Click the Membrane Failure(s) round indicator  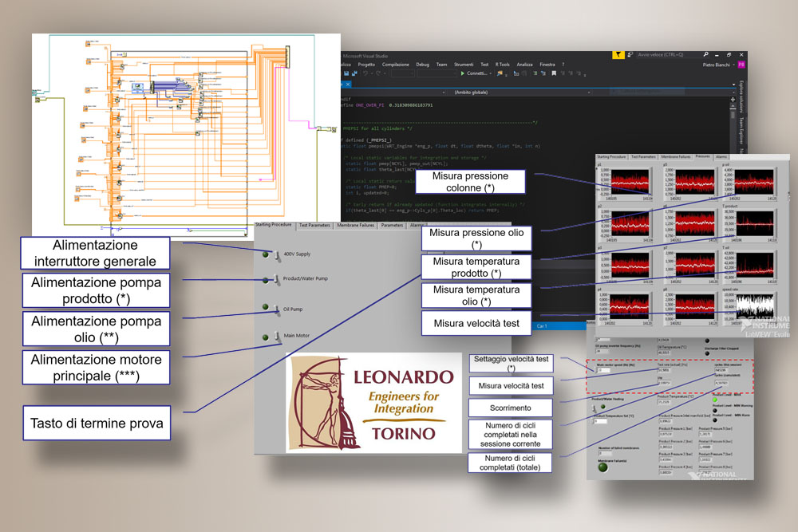[603, 467]
